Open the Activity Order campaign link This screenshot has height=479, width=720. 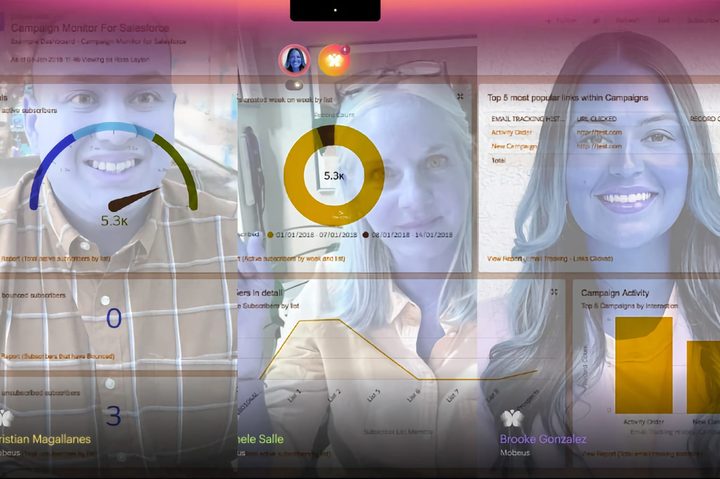point(512,132)
